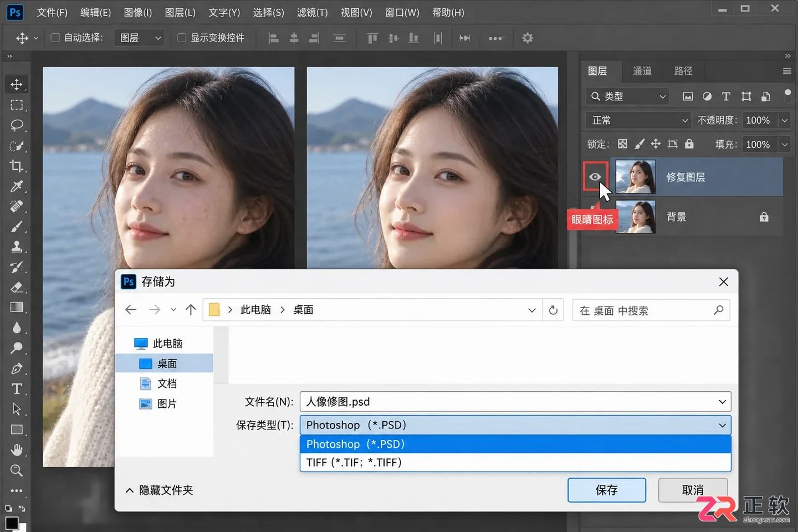Select the Zoom tool
Screen dimensions: 798x532
click(17, 470)
